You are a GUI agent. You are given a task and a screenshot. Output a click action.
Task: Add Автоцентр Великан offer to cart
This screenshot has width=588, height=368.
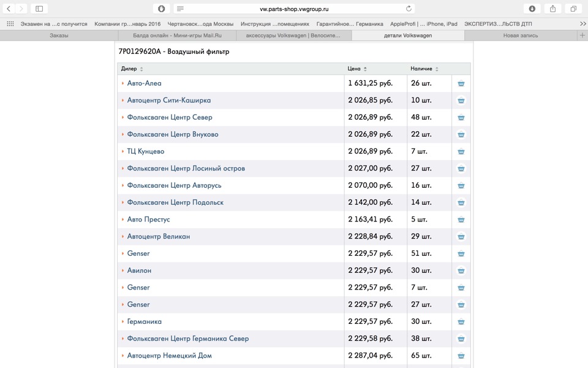(461, 237)
